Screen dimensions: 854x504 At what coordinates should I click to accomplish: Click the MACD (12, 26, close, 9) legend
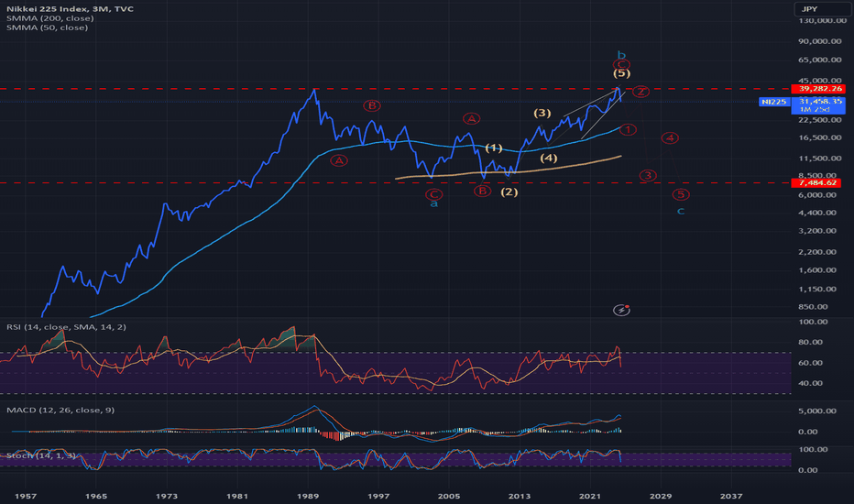tap(60, 410)
